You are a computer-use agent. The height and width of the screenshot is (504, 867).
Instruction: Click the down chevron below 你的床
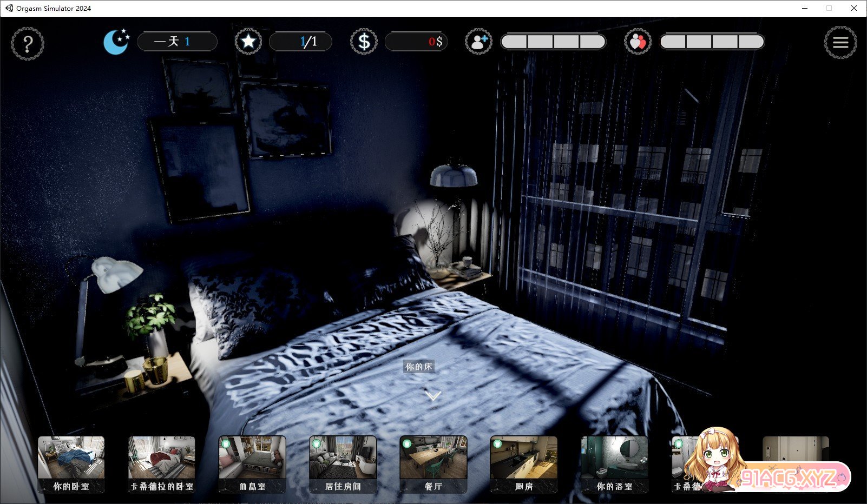pyautogui.click(x=433, y=396)
